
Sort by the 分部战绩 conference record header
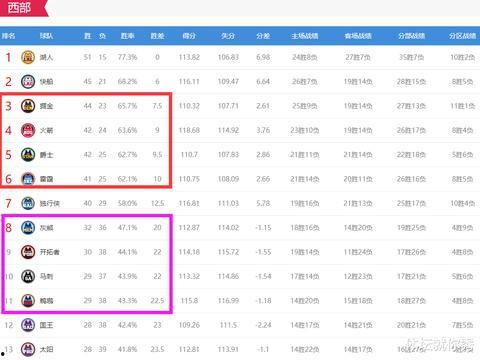[x=411, y=36]
